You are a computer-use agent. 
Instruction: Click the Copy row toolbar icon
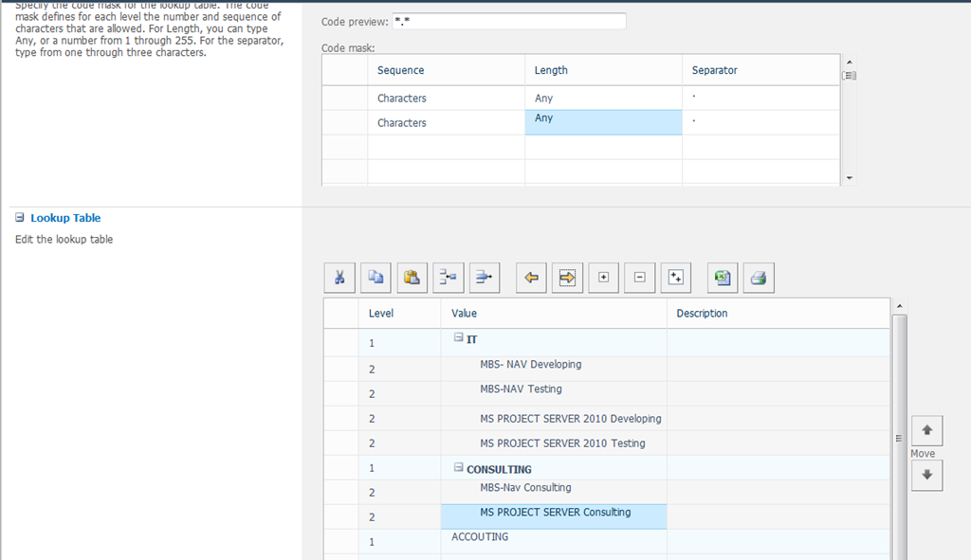click(376, 278)
